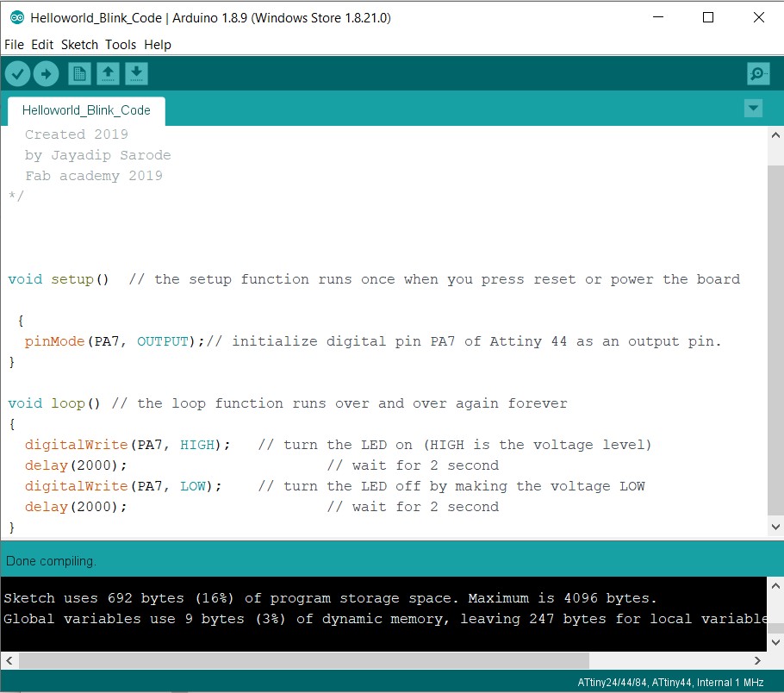The image size is (784, 693).
Task: Open the Serial Monitor magnifier icon
Action: (x=758, y=74)
